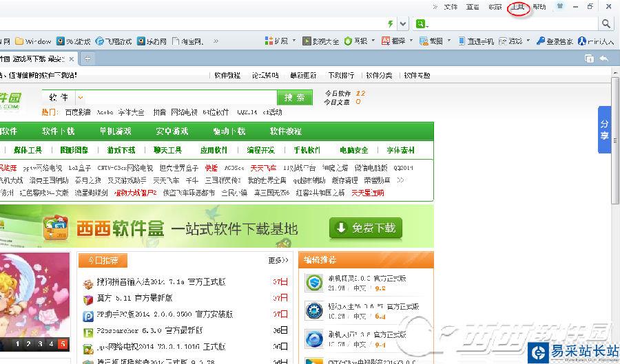Open the 分享 side panel button

pos(604,130)
